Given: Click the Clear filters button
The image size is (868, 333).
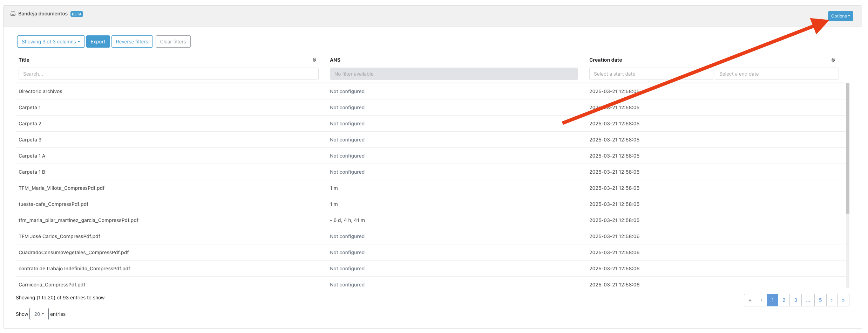Looking at the screenshot, I should 173,42.
